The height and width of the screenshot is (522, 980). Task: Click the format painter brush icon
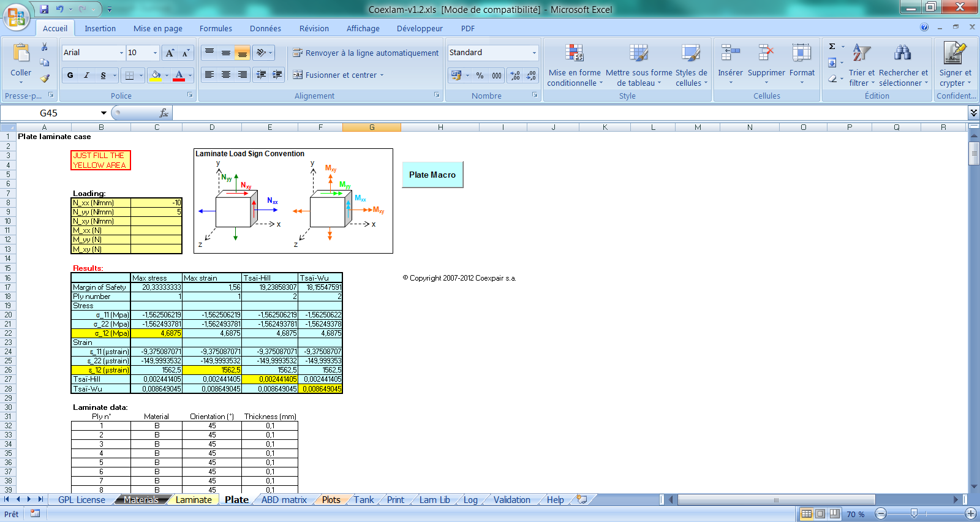[x=45, y=78]
